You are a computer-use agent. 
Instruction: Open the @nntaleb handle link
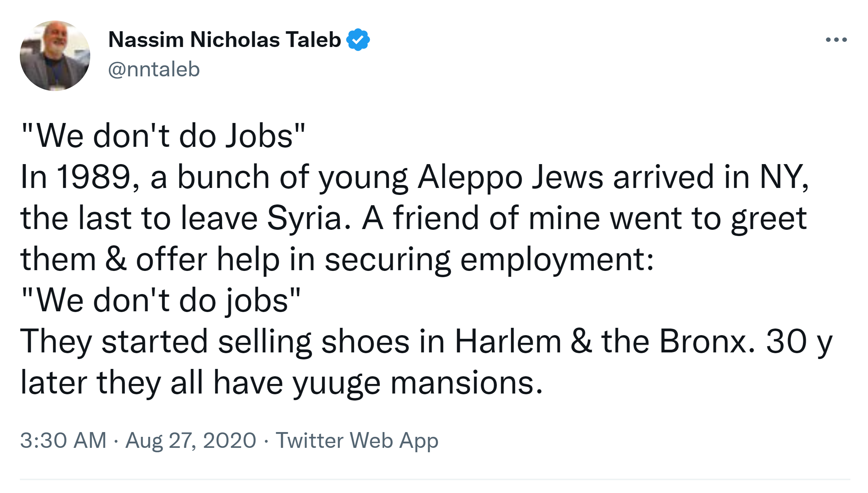[x=154, y=69]
